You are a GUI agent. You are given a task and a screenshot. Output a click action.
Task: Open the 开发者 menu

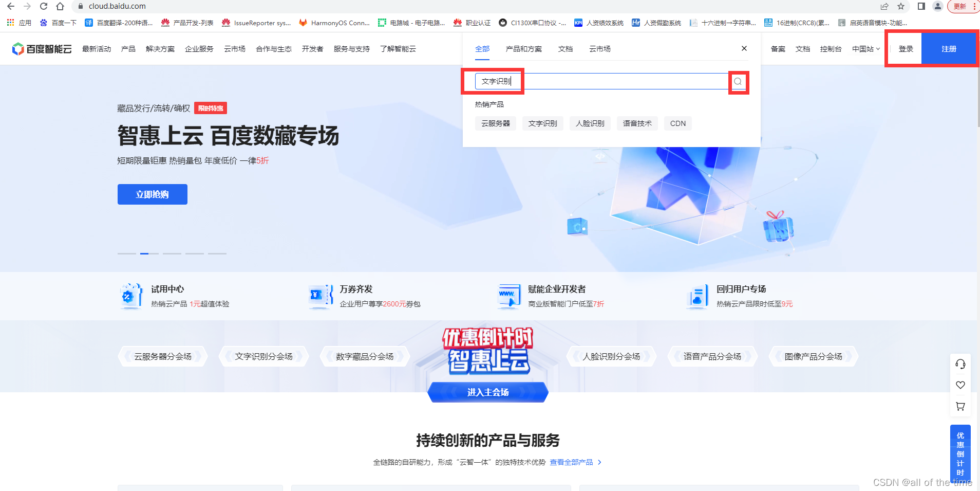tap(313, 49)
